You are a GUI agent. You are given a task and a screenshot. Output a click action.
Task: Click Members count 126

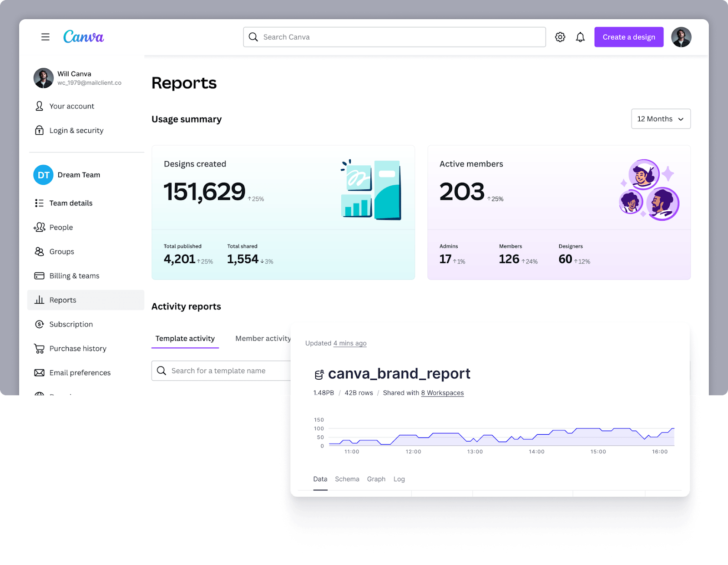[509, 259]
